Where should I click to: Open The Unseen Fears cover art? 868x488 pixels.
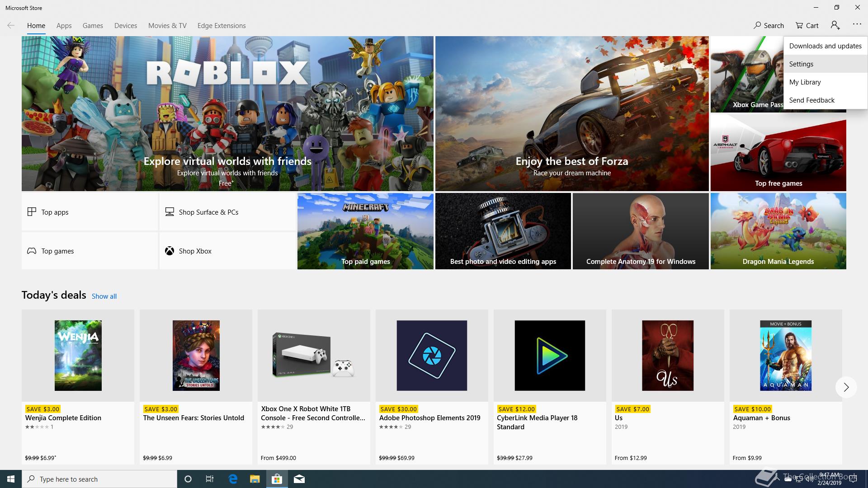[x=196, y=356]
